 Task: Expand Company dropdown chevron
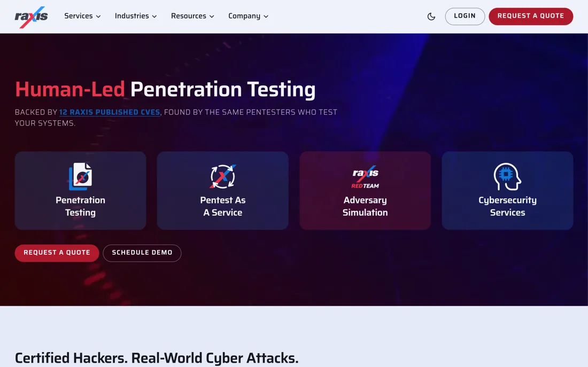266,17
